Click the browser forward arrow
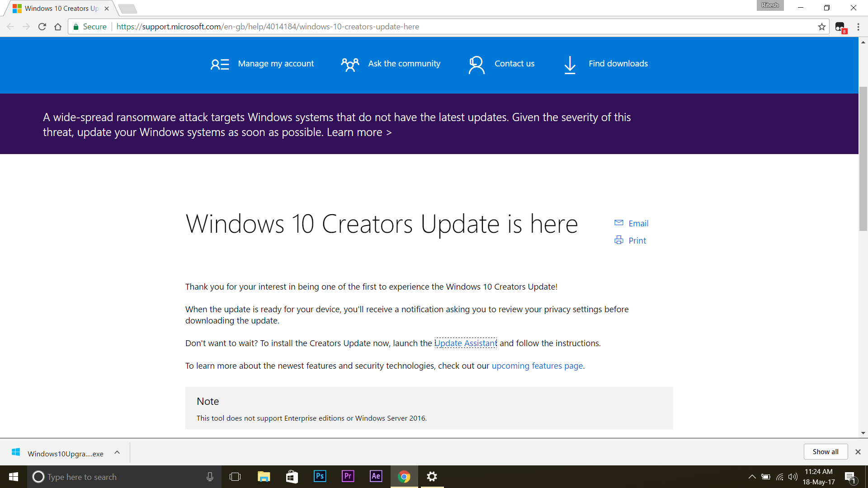 point(26,27)
